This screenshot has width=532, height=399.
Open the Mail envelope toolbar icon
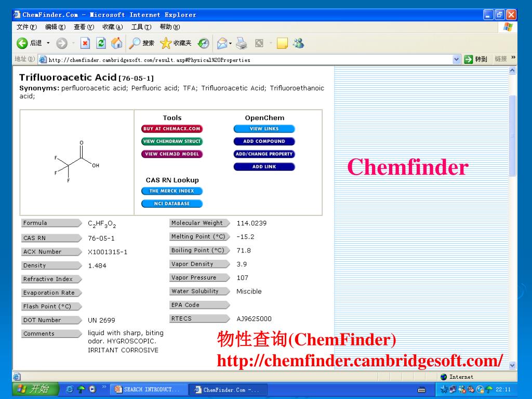(x=222, y=43)
